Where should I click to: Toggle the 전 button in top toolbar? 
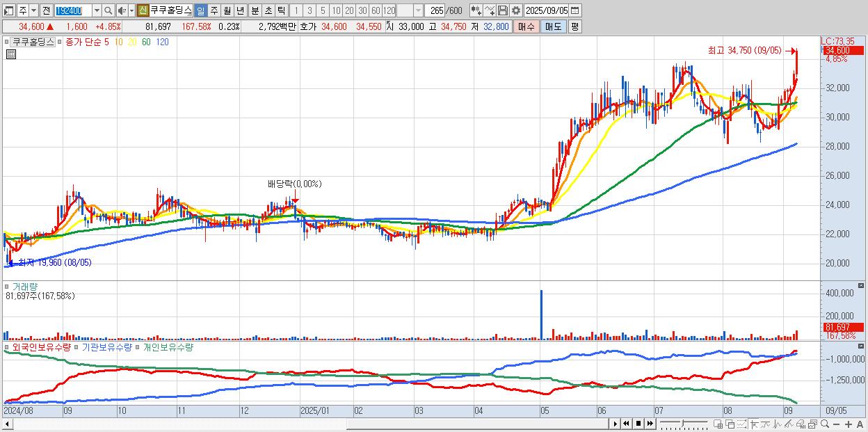click(x=46, y=10)
